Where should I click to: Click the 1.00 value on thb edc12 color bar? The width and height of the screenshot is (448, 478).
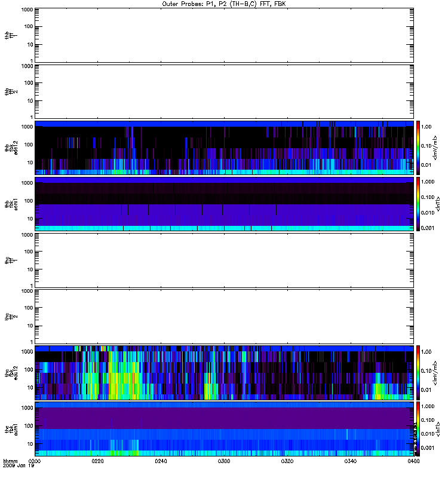click(426, 127)
